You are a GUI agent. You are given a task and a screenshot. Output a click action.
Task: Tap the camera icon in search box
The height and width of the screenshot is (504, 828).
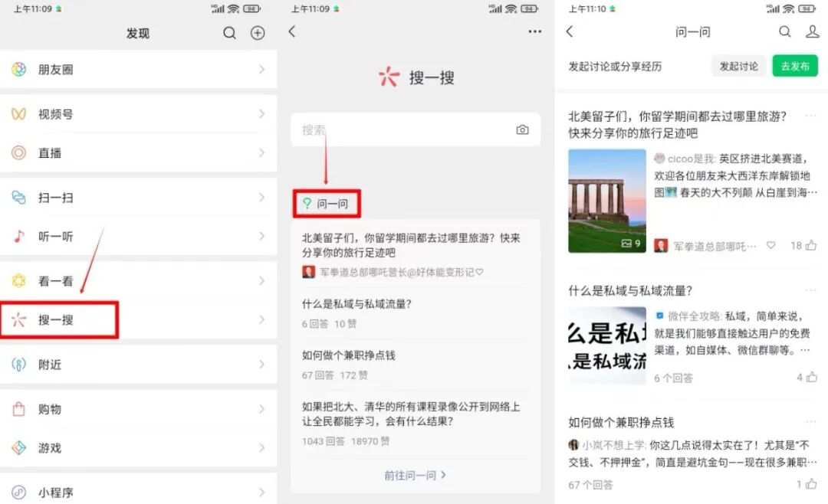(x=522, y=129)
